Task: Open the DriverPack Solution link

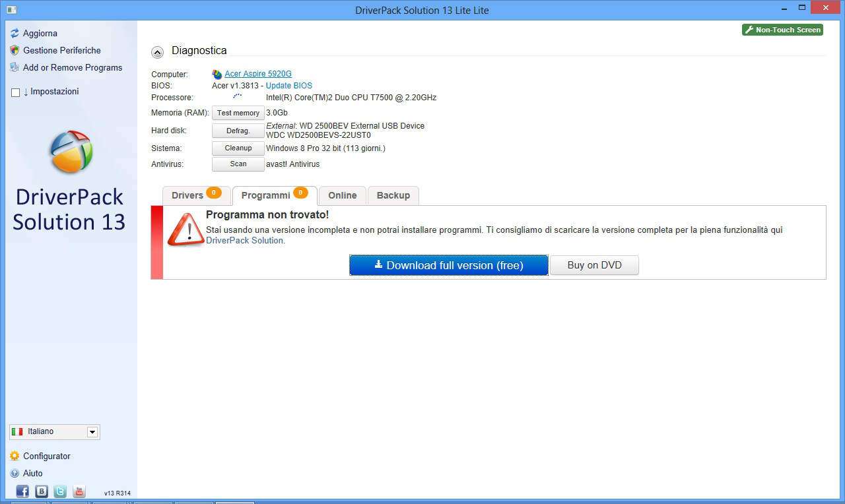Action: coord(245,241)
